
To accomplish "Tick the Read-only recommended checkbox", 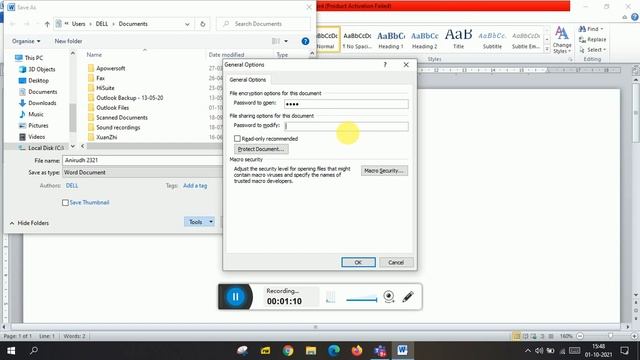I will coord(237,139).
